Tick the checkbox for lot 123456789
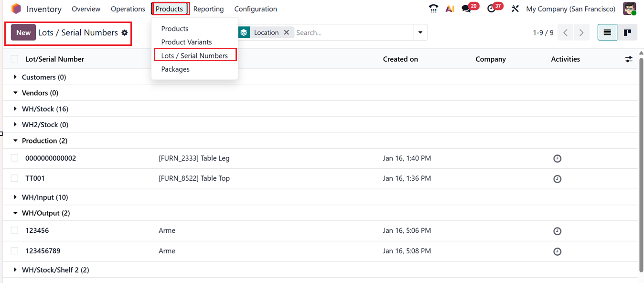Viewport: 644px width, 283px height. pos(15,251)
